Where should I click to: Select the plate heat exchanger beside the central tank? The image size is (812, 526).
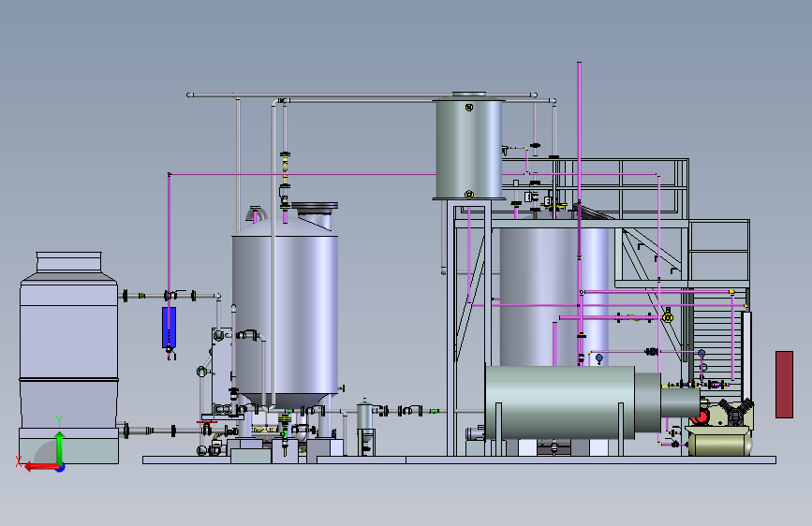coord(222,372)
